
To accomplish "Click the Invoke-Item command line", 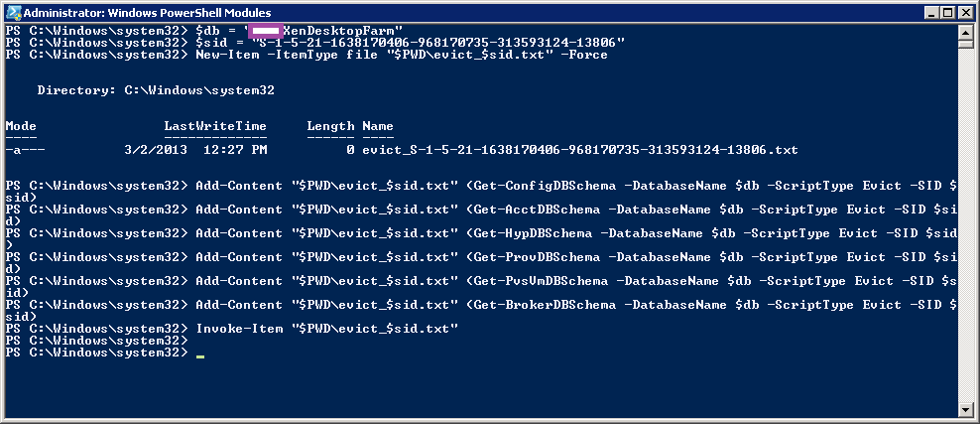I will (x=327, y=329).
